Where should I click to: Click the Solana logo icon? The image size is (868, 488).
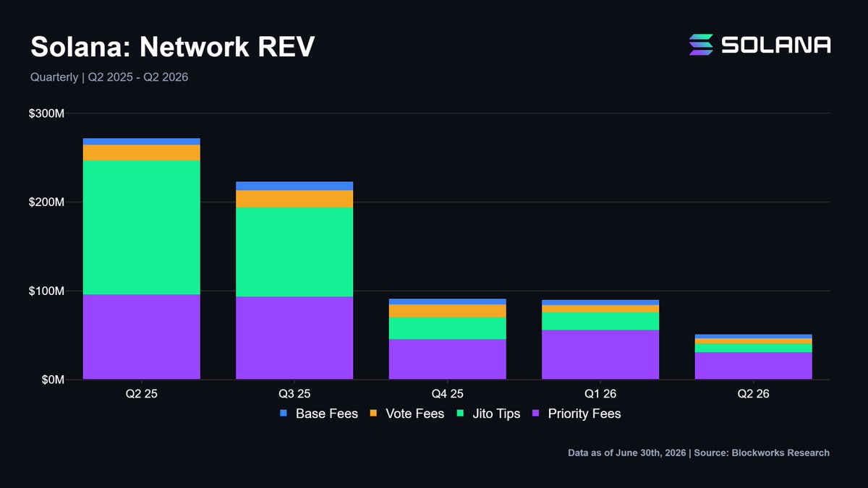[701, 44]
